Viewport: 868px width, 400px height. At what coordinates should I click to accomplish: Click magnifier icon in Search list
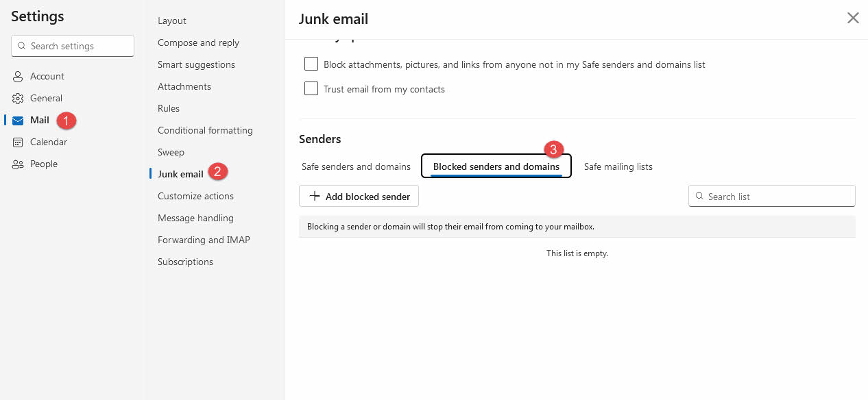tap(699, 196)
